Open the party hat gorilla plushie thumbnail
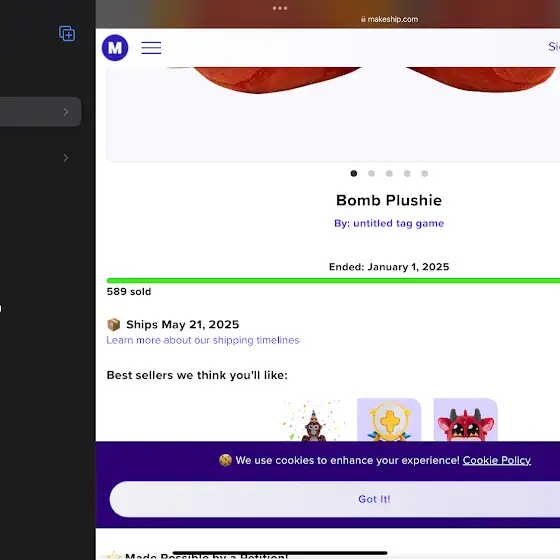Image resolution: width=560 pixels, height=560 pixels. click(314, 420)
